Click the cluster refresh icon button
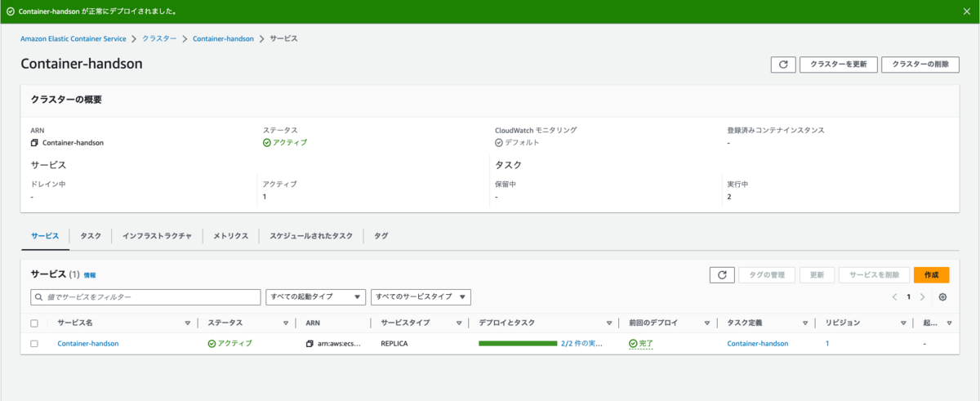 pos(782,65)
